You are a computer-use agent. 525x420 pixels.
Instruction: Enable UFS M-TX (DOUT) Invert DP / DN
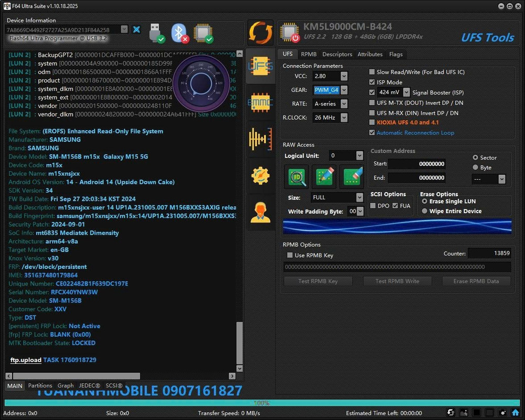pos(372,102)
